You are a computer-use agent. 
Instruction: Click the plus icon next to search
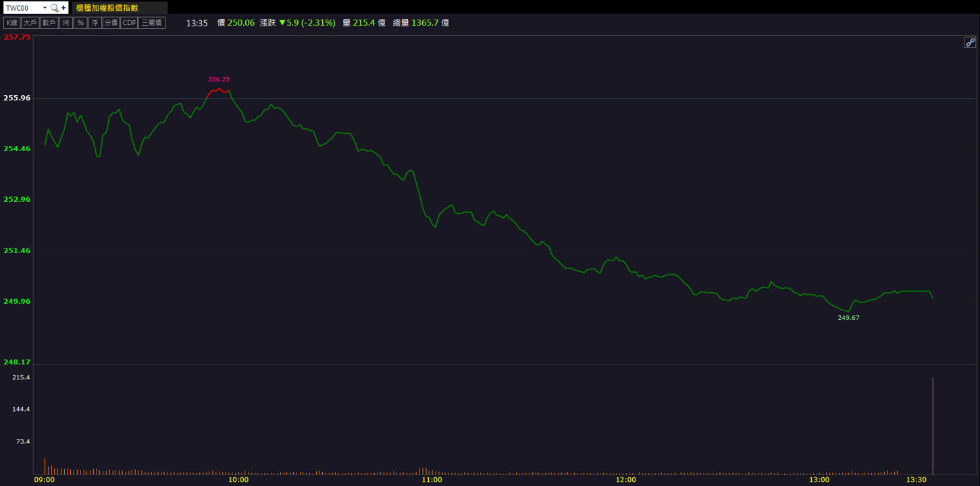click(63, 8)
